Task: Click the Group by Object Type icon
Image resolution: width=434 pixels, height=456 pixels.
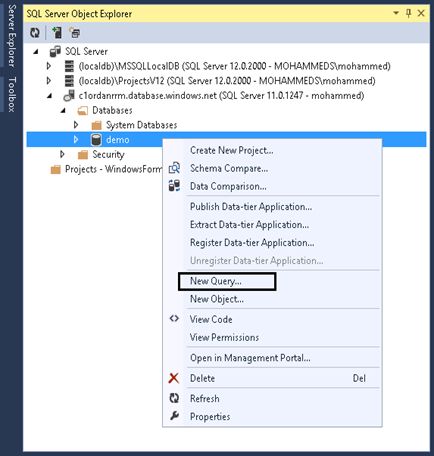Action: click(x=75, y=33)
